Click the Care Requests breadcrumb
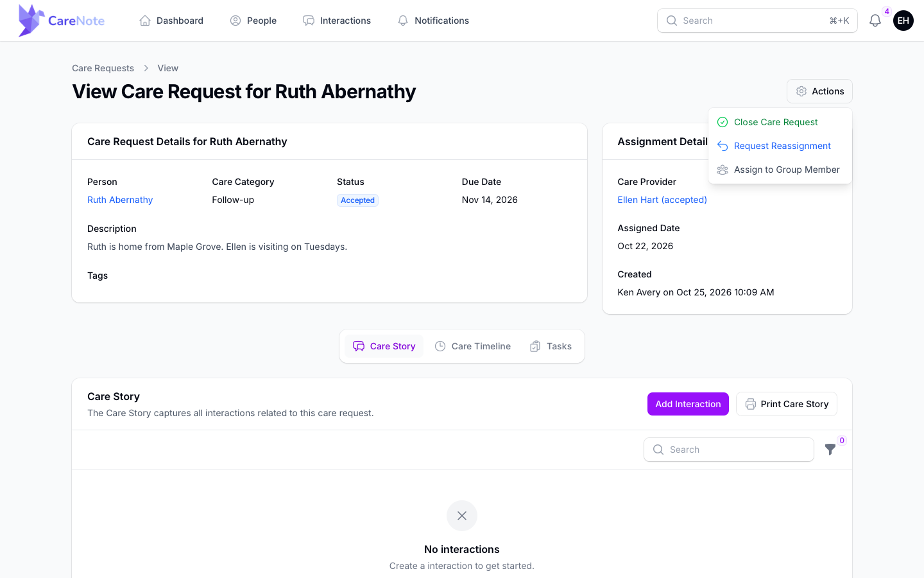This screenshot has height=578, width=924. click(103, 68)
